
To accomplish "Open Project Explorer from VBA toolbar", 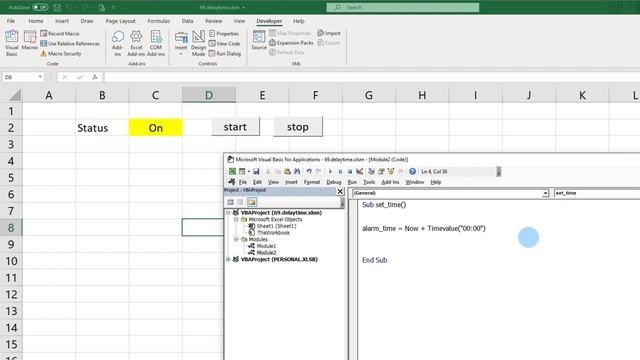I will 371,171.
